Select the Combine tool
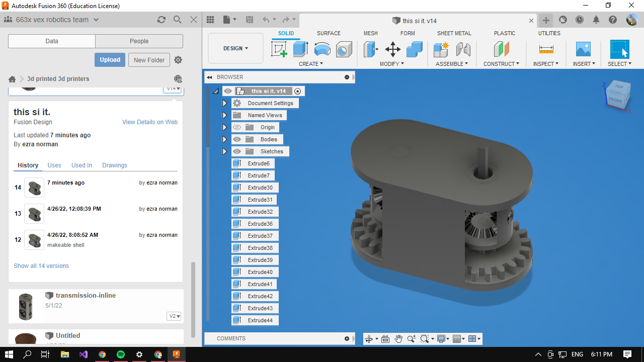 click(x=414, y=49)
